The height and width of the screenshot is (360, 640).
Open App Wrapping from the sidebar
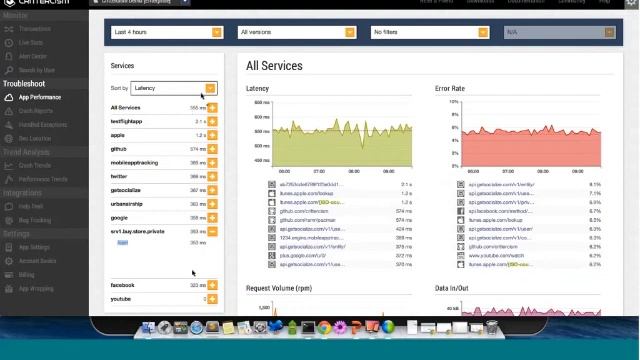[x=36, y=289]
